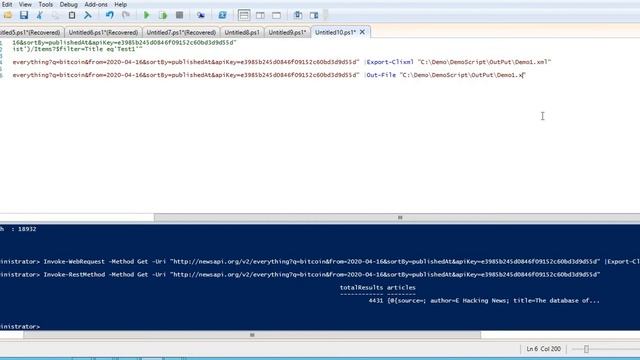Viewport: 640px width, 360px height.
Task: Open the Edit menu
Action: pos(7,4)
